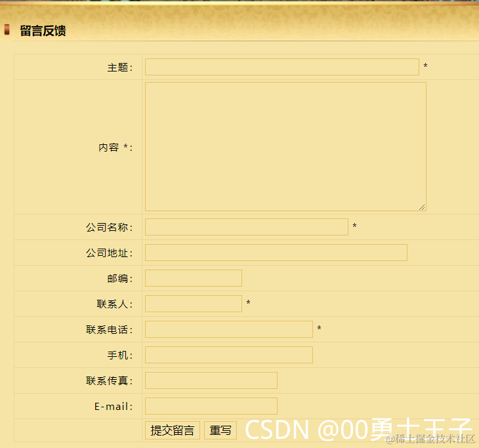Reset the form with 重写 button

pos(220,430)
